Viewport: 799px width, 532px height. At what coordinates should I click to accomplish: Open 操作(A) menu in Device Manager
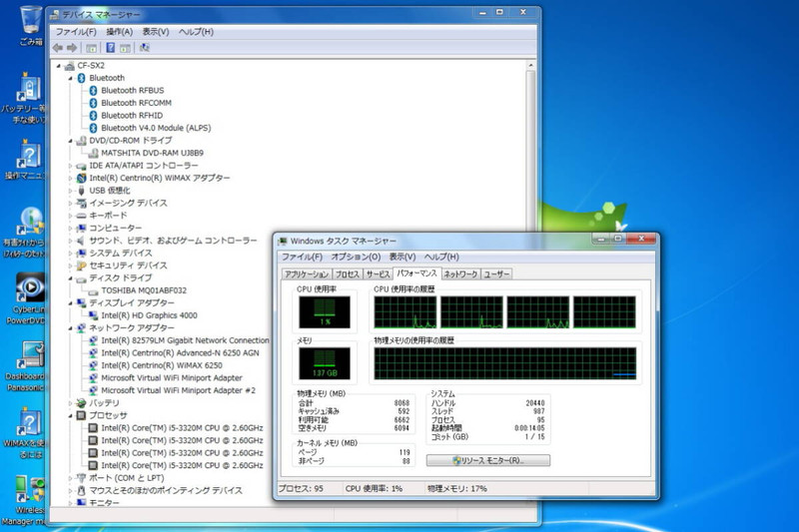(119, 32)
